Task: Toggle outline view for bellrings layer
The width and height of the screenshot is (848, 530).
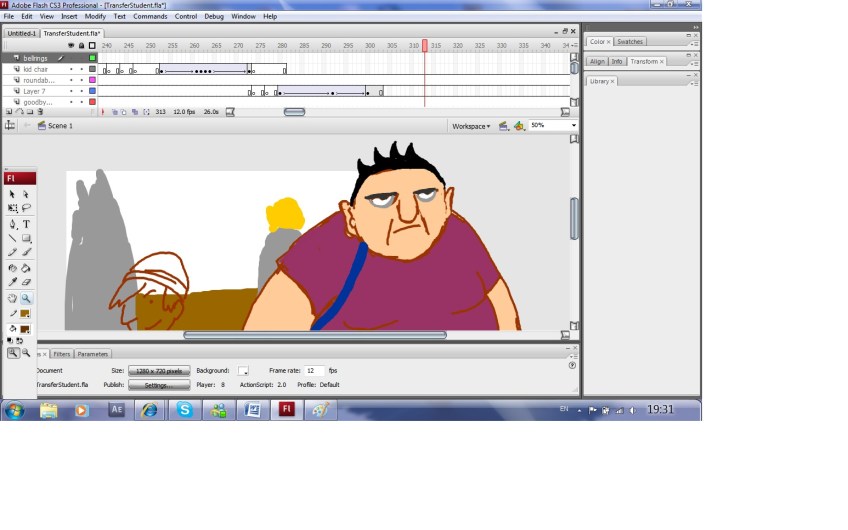Action: pos(92,58)
